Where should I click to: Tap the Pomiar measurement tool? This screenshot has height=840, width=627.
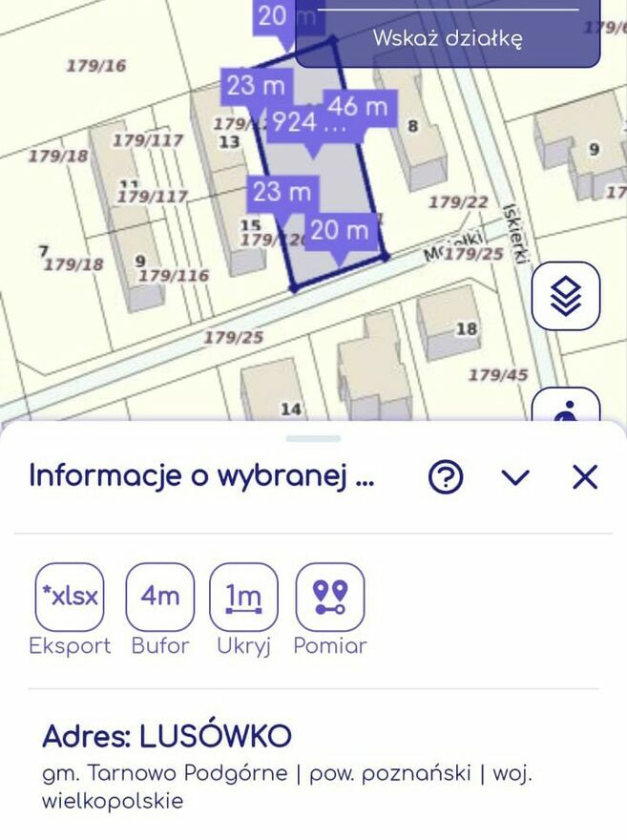click(330, 597)
